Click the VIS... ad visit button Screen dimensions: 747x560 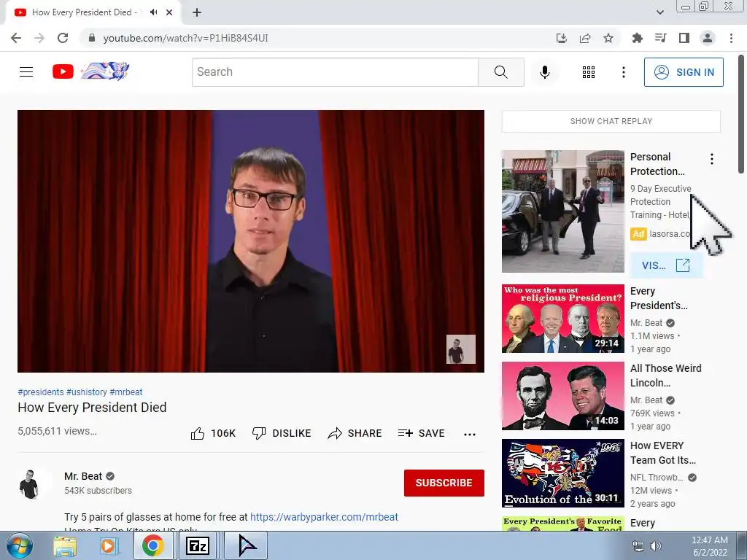[x=665, y=265]
